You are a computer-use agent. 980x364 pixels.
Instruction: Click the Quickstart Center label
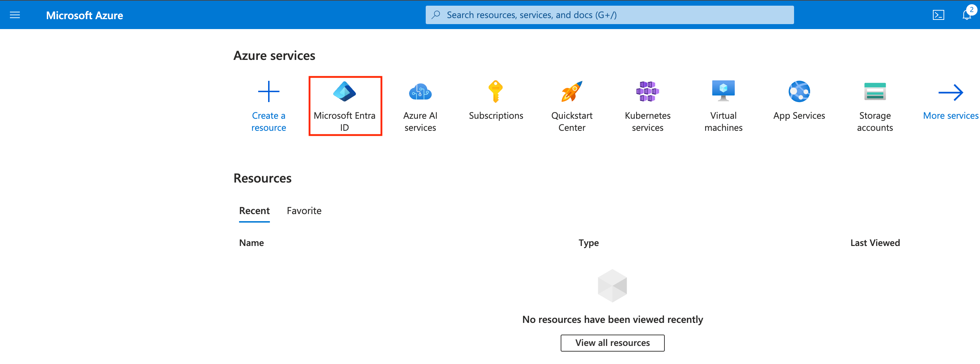[571, 122]
